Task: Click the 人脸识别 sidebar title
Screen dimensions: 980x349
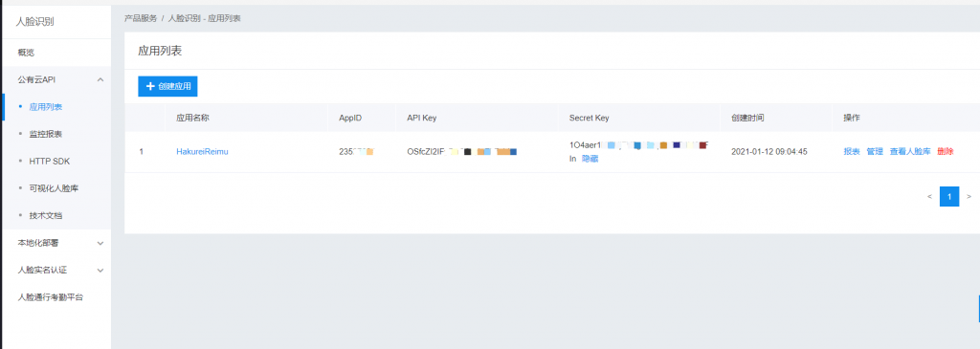Action: (x=34, y=22)
